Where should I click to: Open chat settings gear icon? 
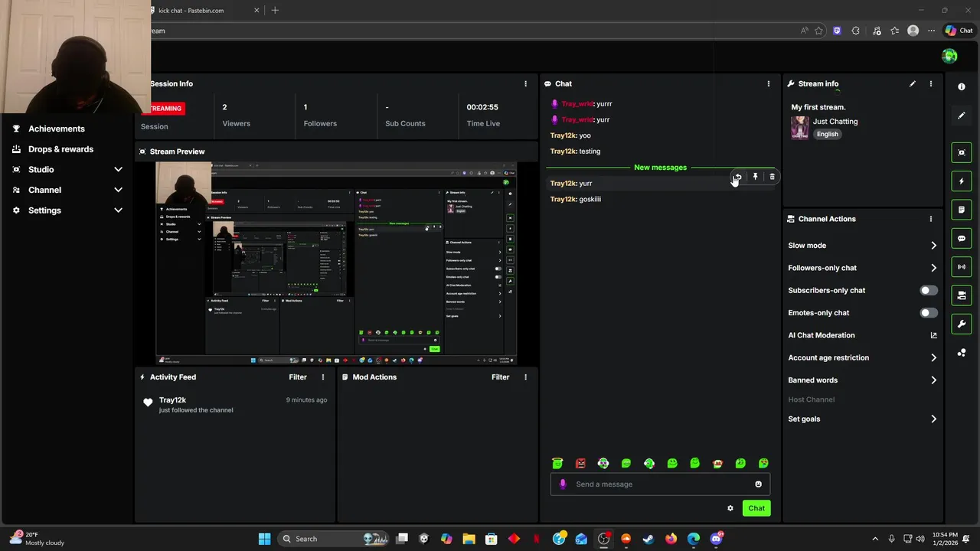(730, 508)
